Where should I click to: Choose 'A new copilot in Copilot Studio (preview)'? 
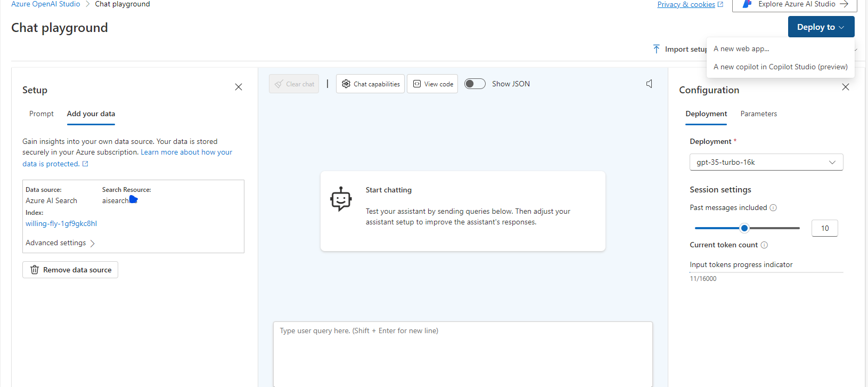pos(781,67)
